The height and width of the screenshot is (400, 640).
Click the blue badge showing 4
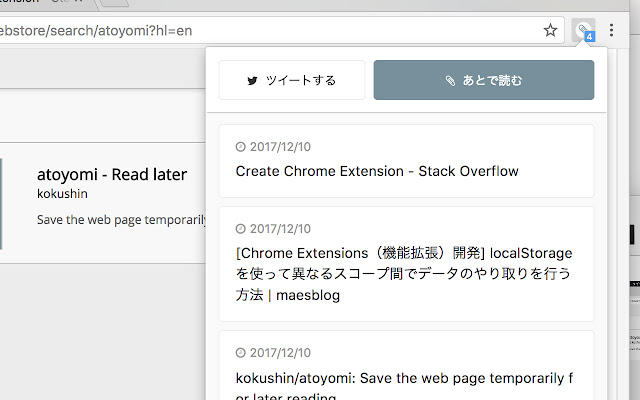(x=590, y=37)
